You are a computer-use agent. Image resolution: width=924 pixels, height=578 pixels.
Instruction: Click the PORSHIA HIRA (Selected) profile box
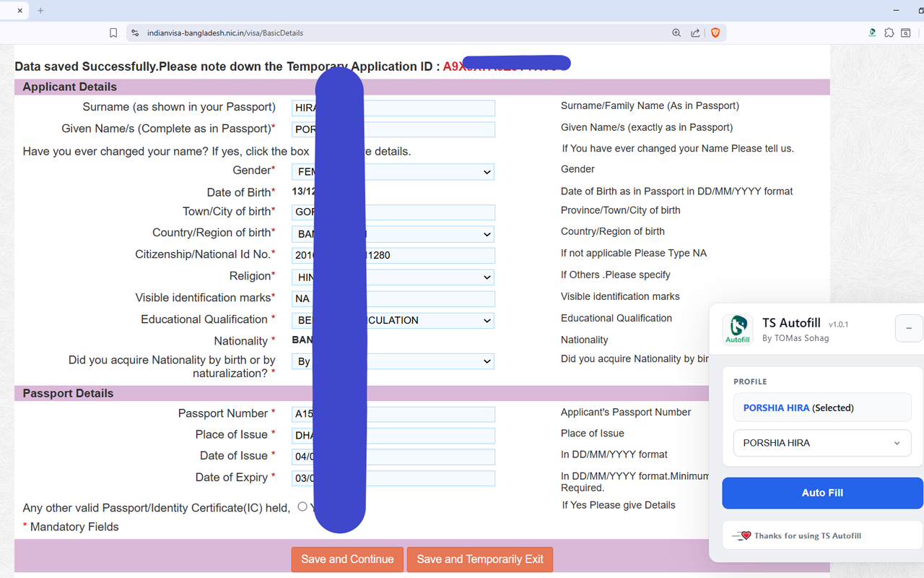click(x=822, y=407)
